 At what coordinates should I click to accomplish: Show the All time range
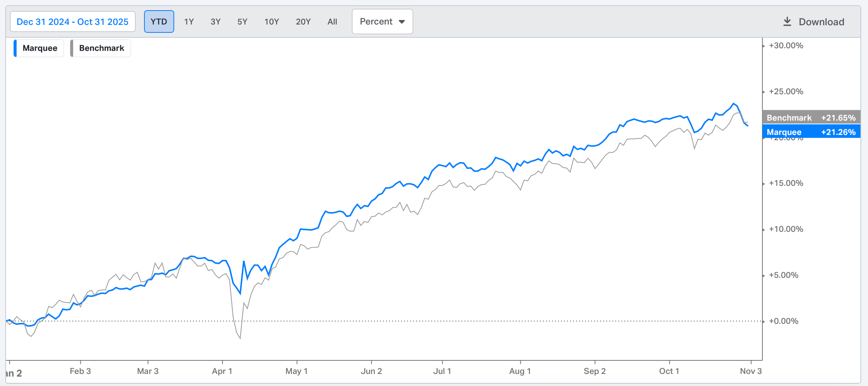[332, 22]
